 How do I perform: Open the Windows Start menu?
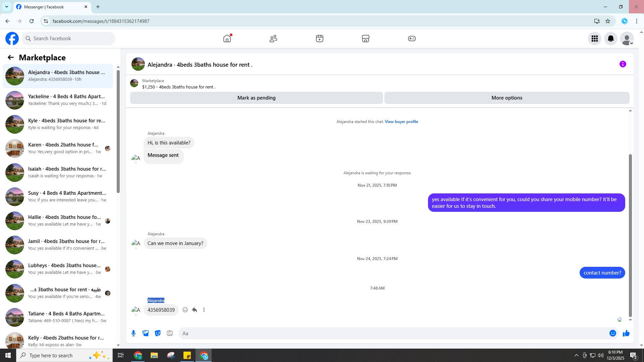pos(8,355)
